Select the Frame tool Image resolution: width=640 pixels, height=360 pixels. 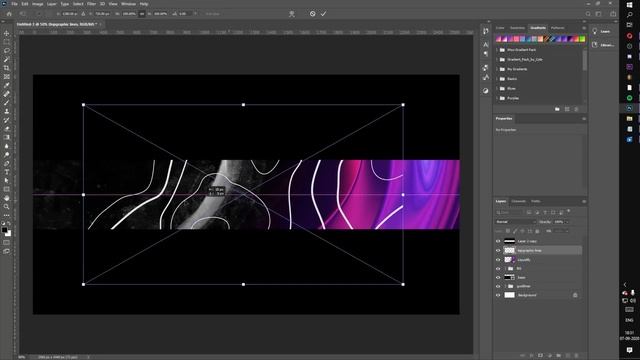click(7, 77)
